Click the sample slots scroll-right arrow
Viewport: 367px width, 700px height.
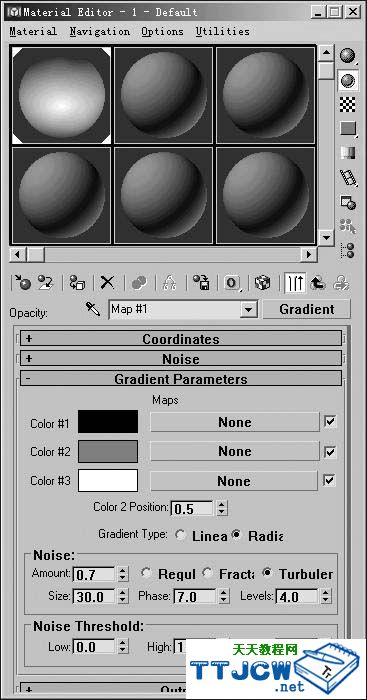click(308, 254)
